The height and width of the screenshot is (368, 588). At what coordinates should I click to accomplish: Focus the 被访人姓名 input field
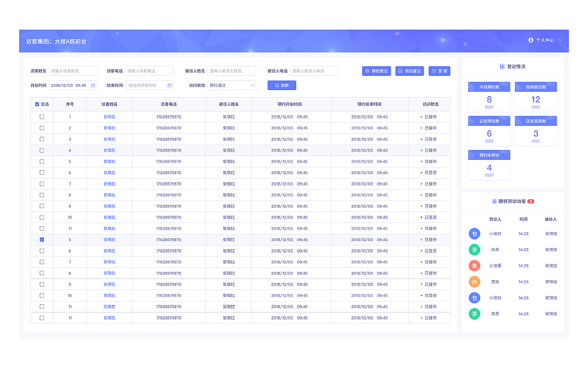coord(231,71)
